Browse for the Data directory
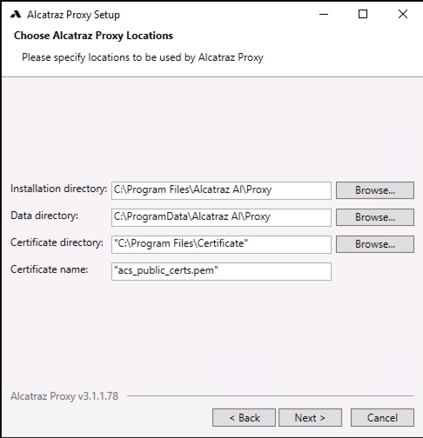Image resolution: width=423 pixels, height=438 pixels. pos(375,217)
